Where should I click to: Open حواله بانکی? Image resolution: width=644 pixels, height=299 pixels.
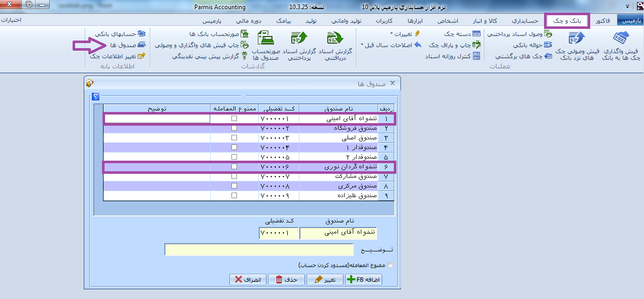[x=532, y=45]
